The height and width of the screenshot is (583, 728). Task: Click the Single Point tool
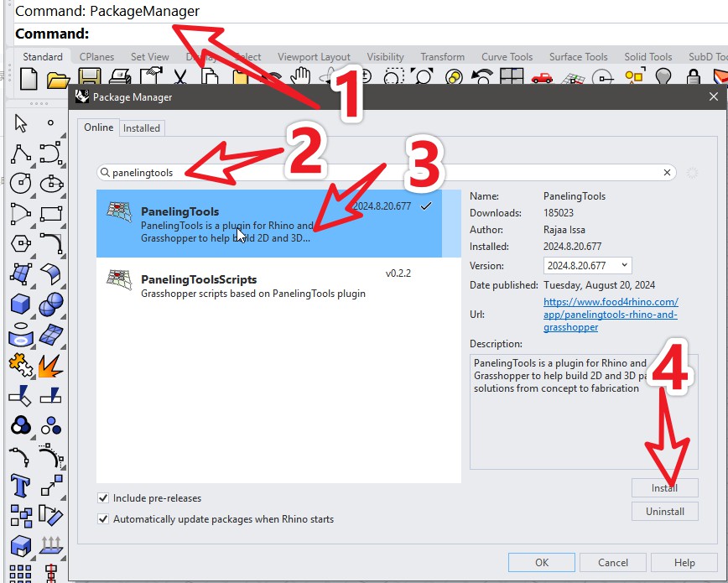[x=50, y=123]
